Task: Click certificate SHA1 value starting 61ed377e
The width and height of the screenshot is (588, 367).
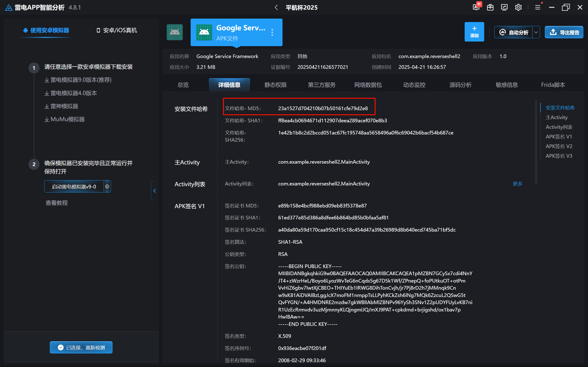Action: (333, 218)
